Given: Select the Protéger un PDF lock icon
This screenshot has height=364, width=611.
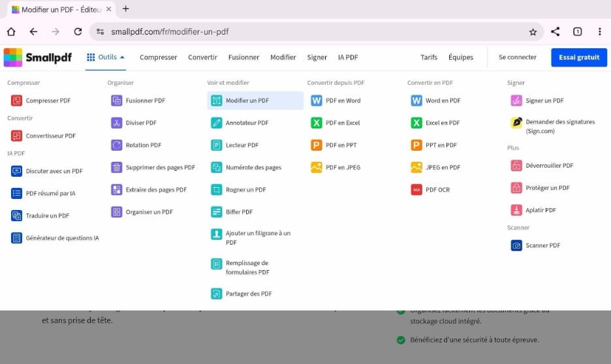Looking at the screenshot, I should pyautogui.click(x=516, y=188).
